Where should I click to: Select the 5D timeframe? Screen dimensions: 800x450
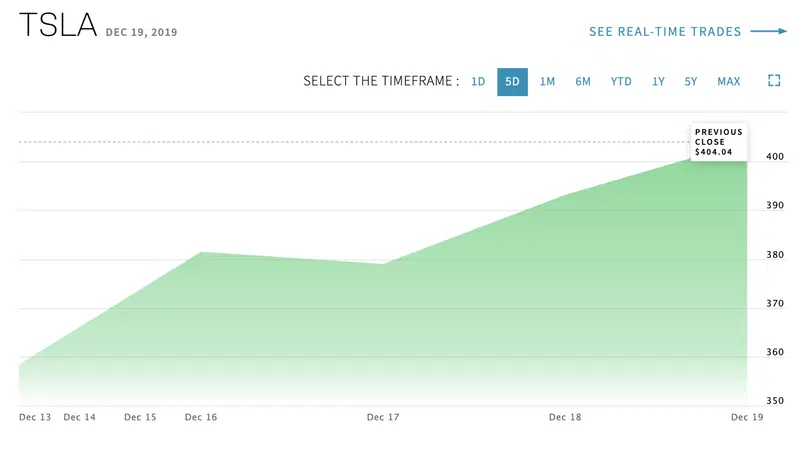(512, 82)
